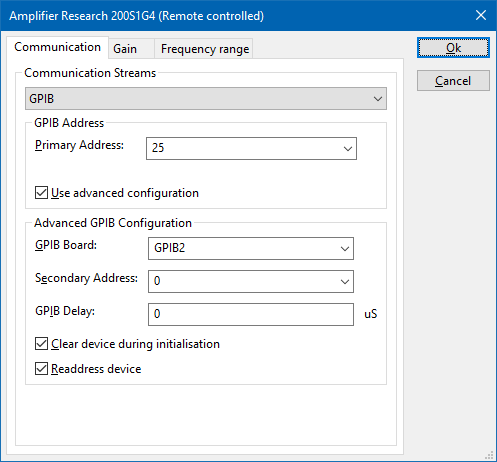Close the Amplifier Research dialog
Viewport: 497px width, 462px height.
click(x=481, y=15)
